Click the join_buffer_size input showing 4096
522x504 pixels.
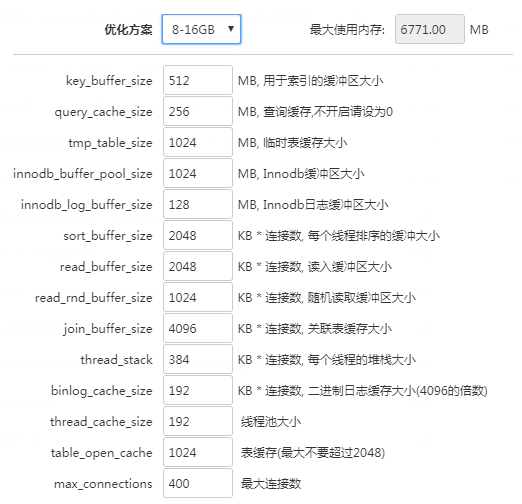(198, 328)
